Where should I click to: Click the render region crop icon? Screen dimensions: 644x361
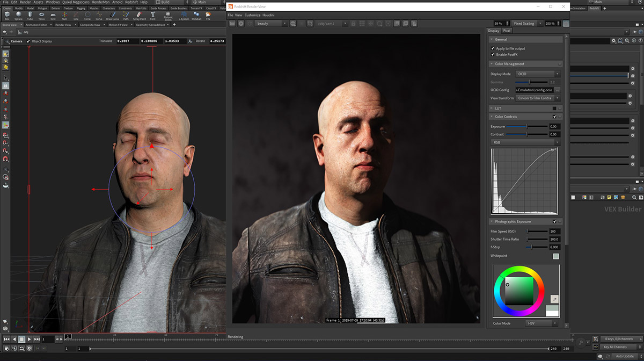click(x=310, y=24)
